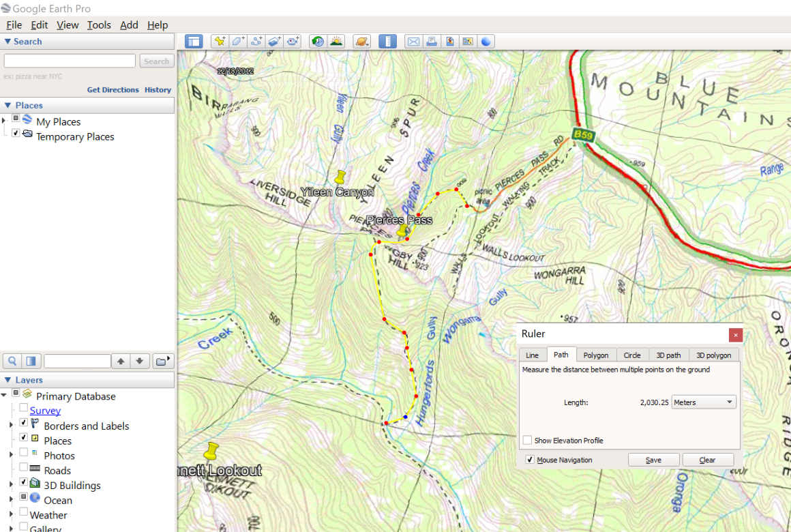791x532 pixels.
Task: Toggle the sidebar visibility
Action: (194, 41)
